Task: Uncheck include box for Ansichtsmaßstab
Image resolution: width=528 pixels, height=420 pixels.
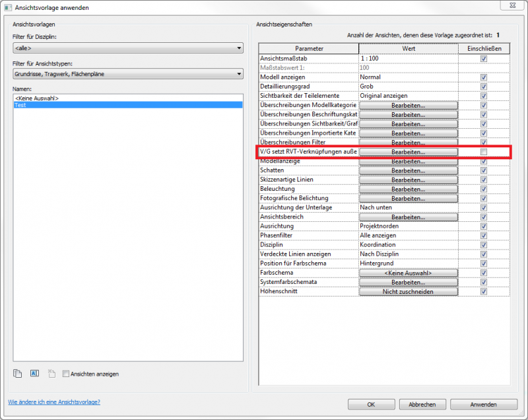Action: tap(484, 59)
